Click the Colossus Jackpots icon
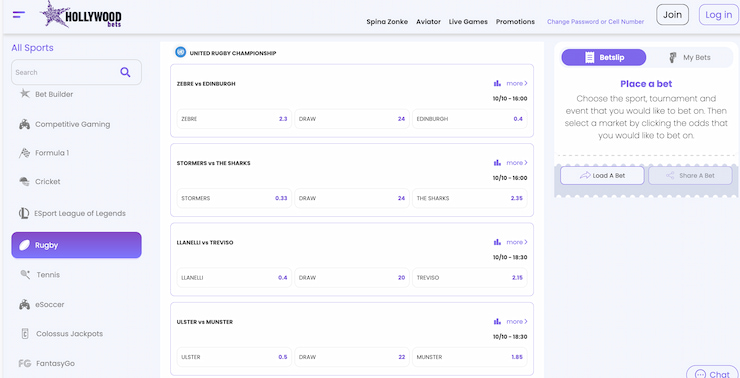 pos(25,334)
